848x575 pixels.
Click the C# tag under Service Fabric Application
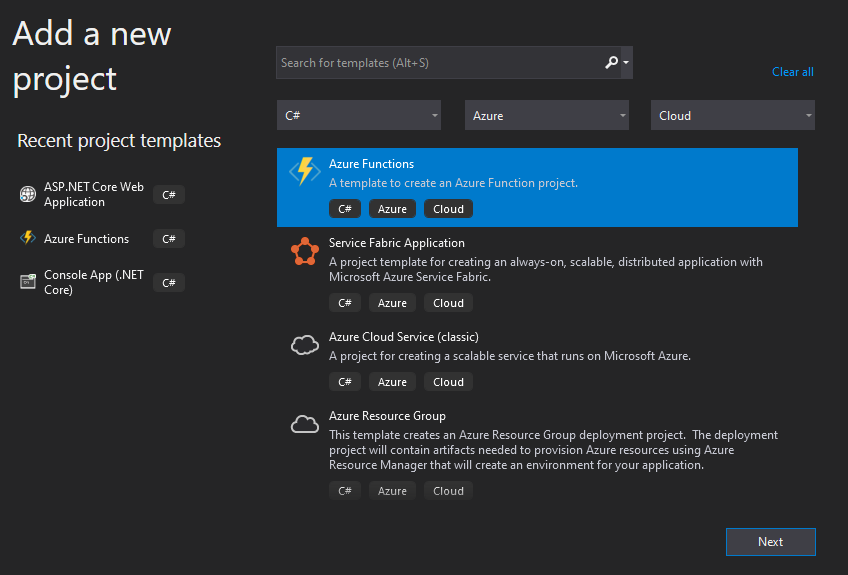click(344, 303)
